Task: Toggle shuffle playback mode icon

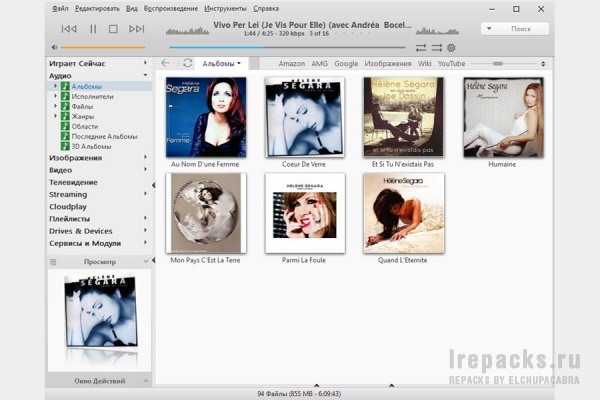Action: (x=437, y=48)
